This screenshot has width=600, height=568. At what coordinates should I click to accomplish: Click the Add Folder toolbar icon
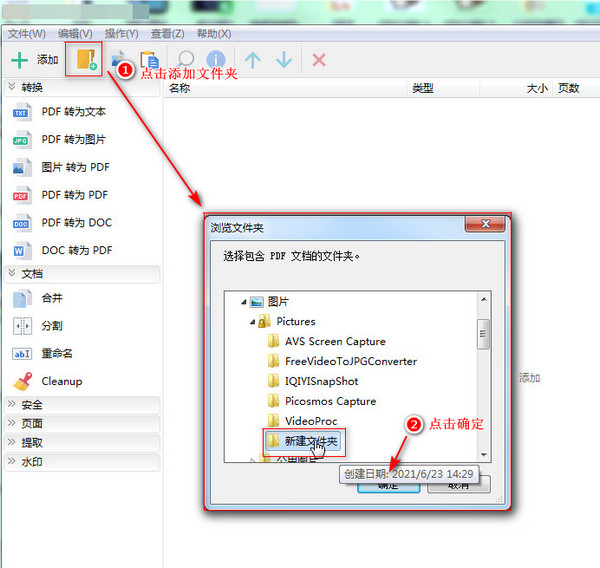coord(86,59)
